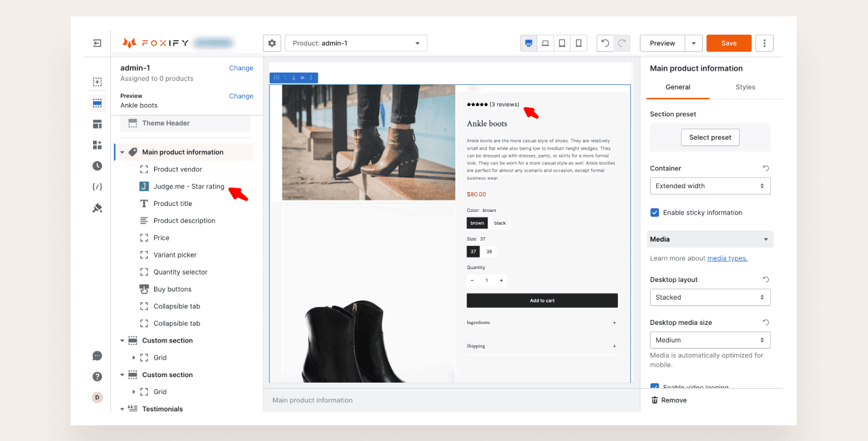Viewport: 868px width, 441px height.
Task: Select Judge.me Star rating block
Action: click(188, 186)
